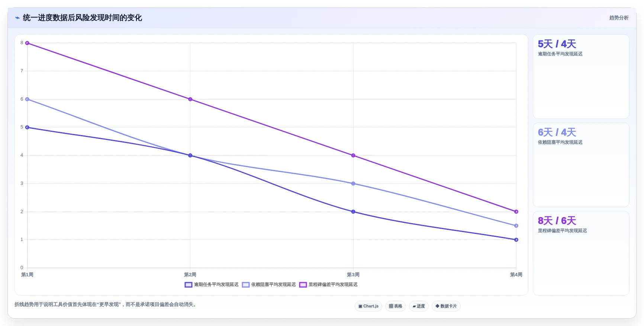
Task: Click the 第1周 x-axis label
Action: [27, 275]
